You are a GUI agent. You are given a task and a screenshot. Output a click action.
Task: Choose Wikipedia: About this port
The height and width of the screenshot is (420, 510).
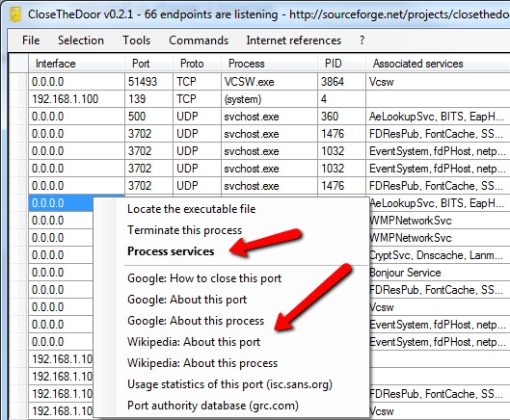click(x=194, y=342)
